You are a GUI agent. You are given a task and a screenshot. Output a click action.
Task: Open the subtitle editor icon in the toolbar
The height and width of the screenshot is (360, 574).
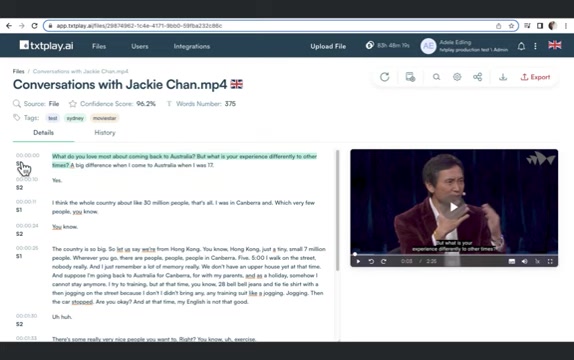tap(410, 77)
